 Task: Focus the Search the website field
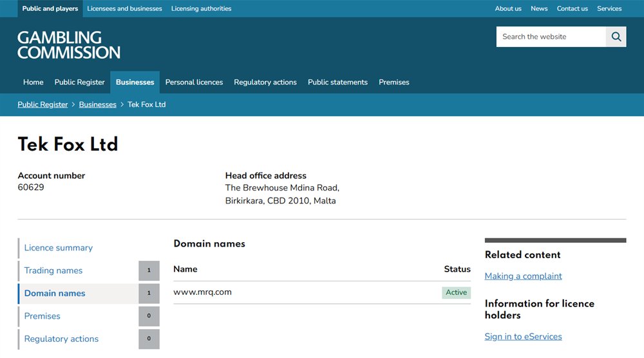point(551,37)
